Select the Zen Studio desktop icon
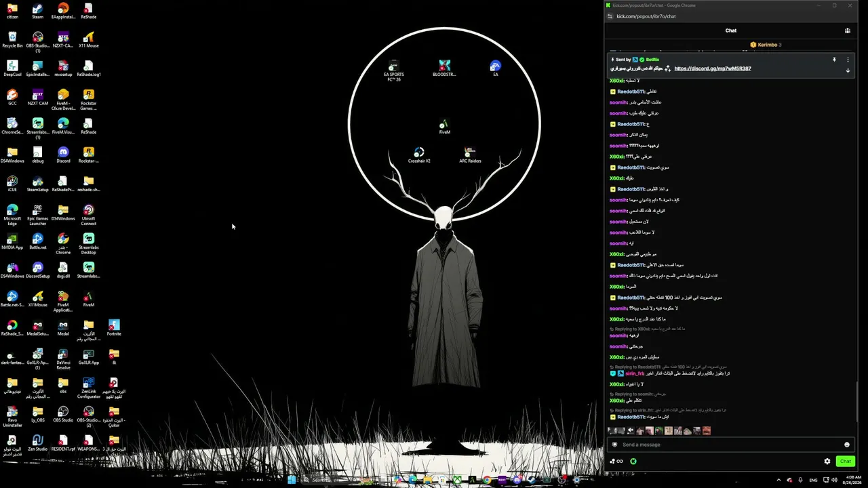 tap(37, 443)
